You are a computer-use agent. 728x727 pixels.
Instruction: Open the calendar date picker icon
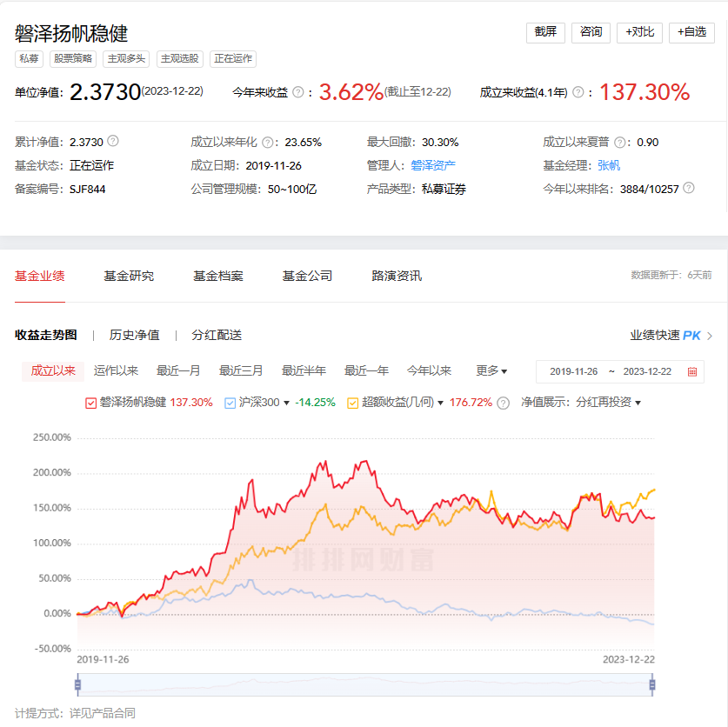tap(692, 372)
